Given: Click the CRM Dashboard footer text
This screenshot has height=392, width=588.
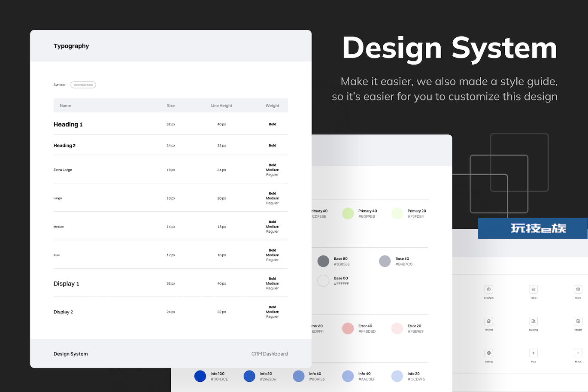Looking at the screenshot, I should click(x=270, y=354).
